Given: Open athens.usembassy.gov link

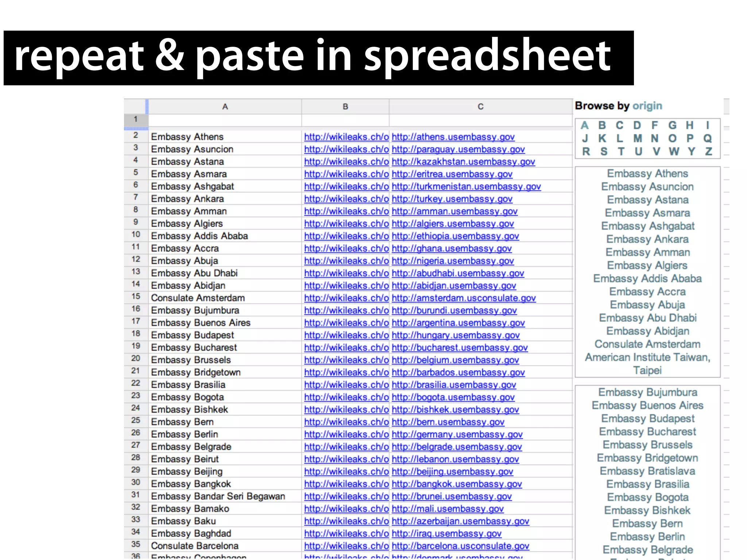Looking at the screenshot, I should tap(453, 137).
